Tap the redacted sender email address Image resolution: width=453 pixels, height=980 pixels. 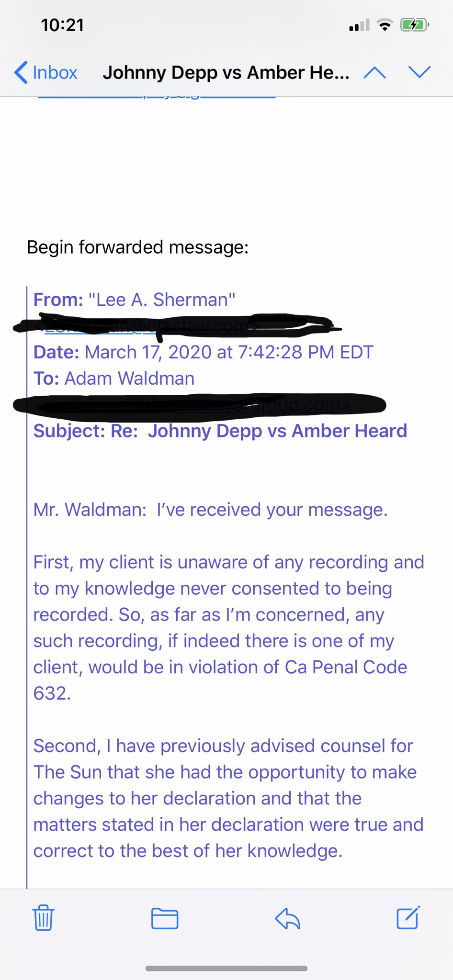177,325
